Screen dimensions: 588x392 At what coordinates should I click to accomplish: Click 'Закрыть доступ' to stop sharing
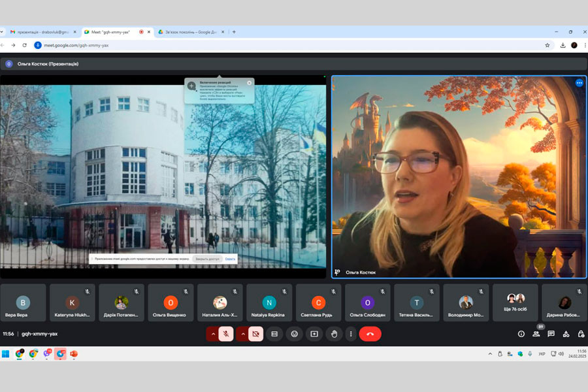pyautogui.click(x=208, y=259)
